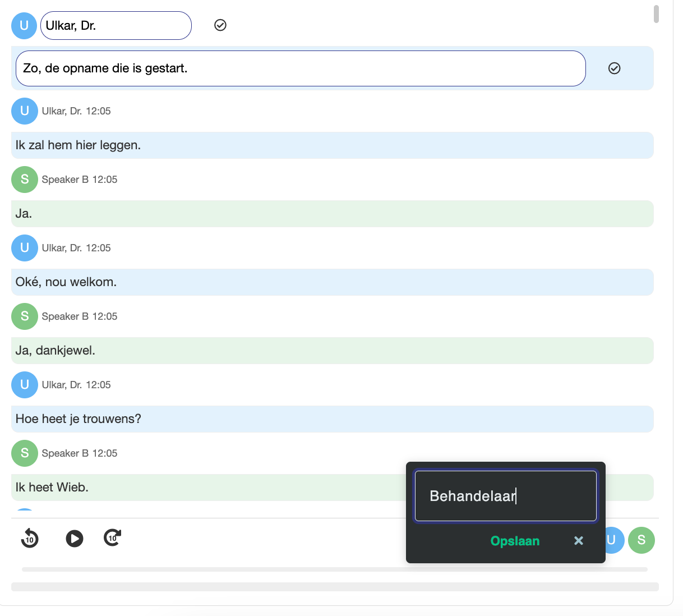Close the Behandelaar rename popup

(578, 541)
